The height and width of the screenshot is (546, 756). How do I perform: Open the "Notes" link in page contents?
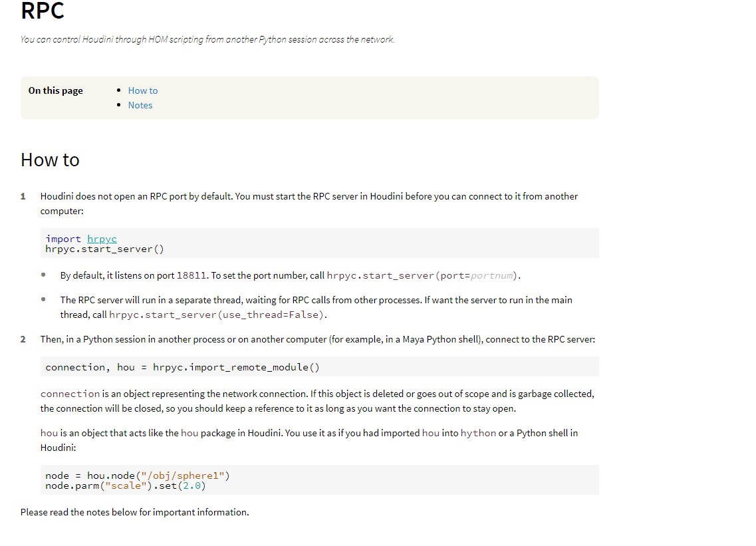click(x=140, y=105)
